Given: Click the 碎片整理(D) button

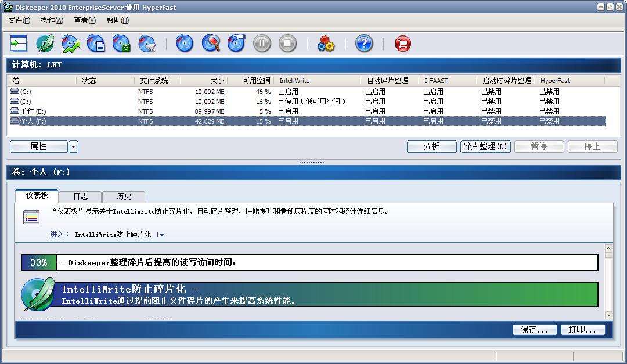Looking at the screenshot, I should pos(485,146).
